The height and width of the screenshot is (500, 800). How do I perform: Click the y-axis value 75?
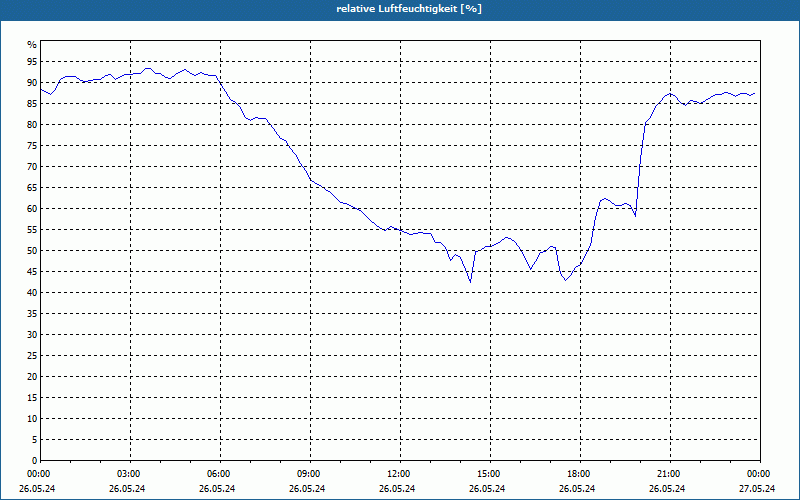click(32, 145)
